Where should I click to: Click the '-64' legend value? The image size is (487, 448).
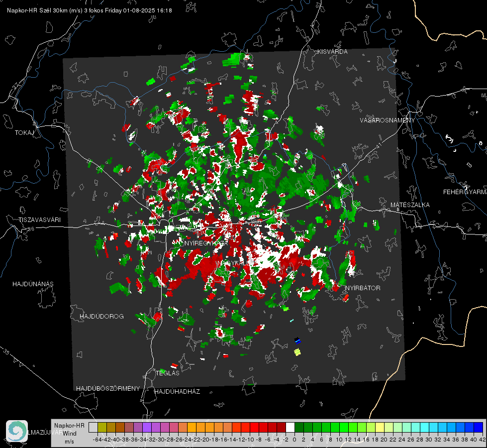click(x=97, y=440)
